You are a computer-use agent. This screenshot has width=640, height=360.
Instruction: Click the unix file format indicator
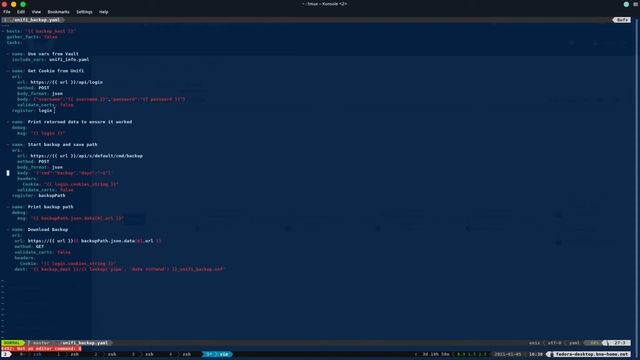tap(534, 343)
